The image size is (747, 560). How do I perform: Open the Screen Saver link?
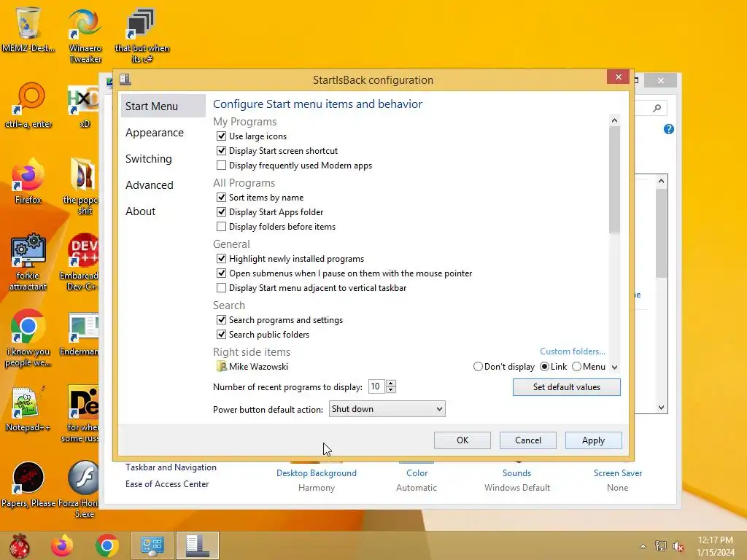point(618,473)
